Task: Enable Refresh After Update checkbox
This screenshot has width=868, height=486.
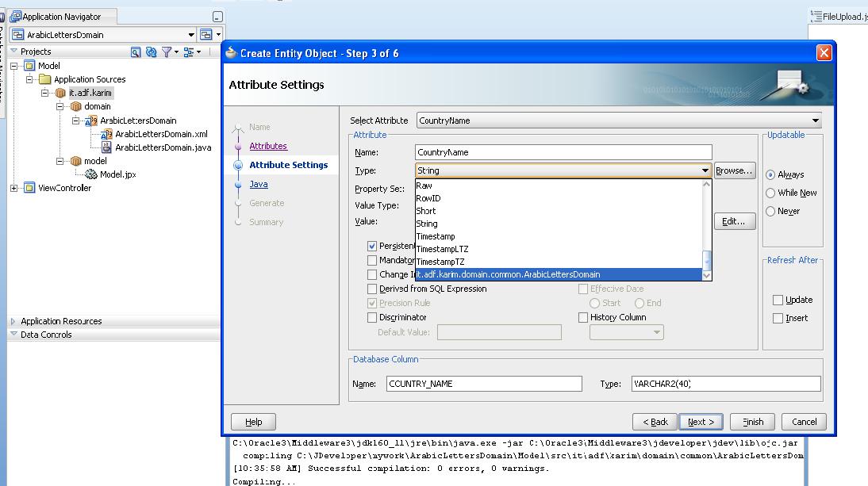Action: [x=778, y=300]
